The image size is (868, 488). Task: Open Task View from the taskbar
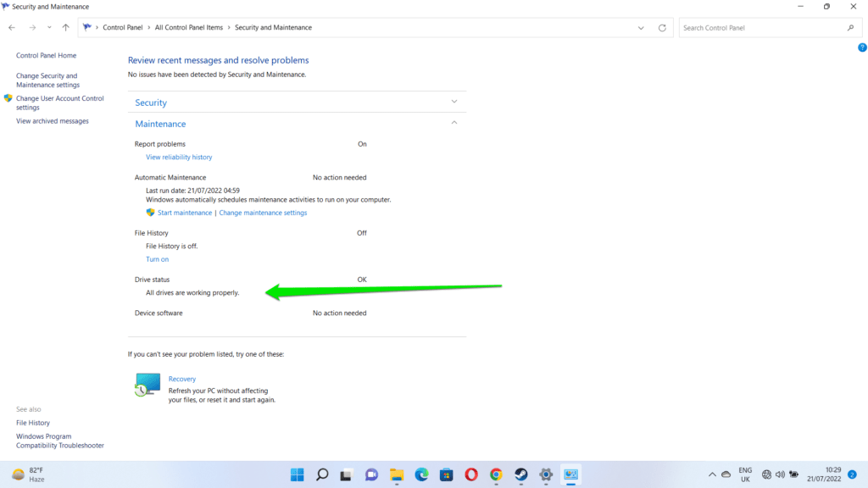tap(347, 474)
